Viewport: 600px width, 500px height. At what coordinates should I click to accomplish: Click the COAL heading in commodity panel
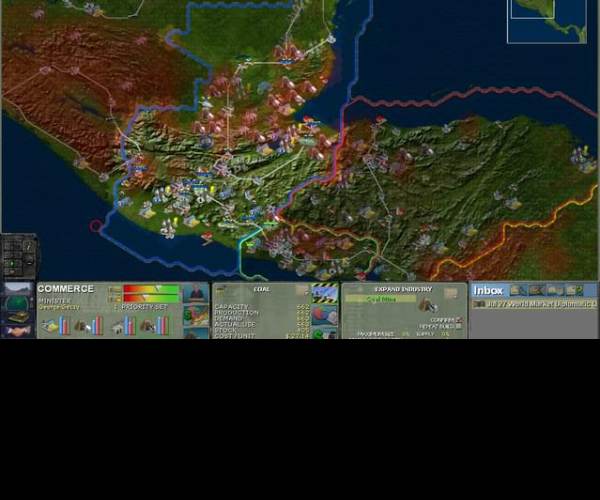262,289
